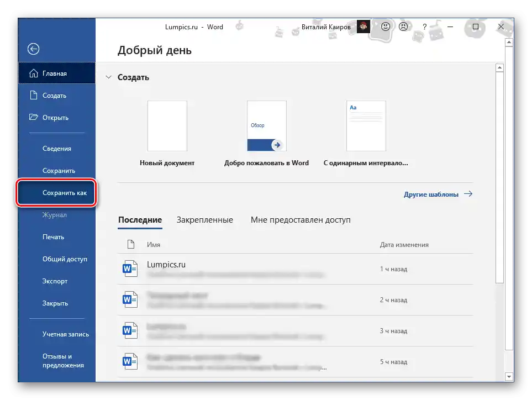Image resolution: width=532 pixels, height=400 pixels.
Task: Select Экспорт in the sidebar
Action: [57, 281]
